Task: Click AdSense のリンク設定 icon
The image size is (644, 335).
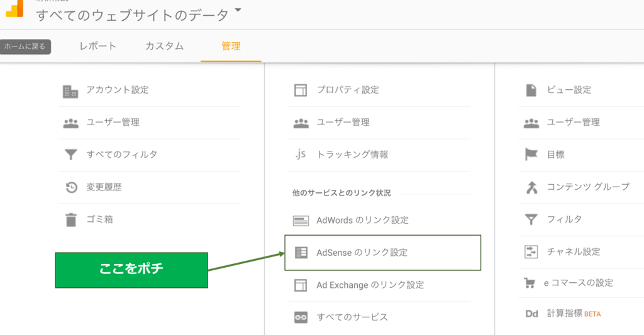Action: click(x=301, y=253)
